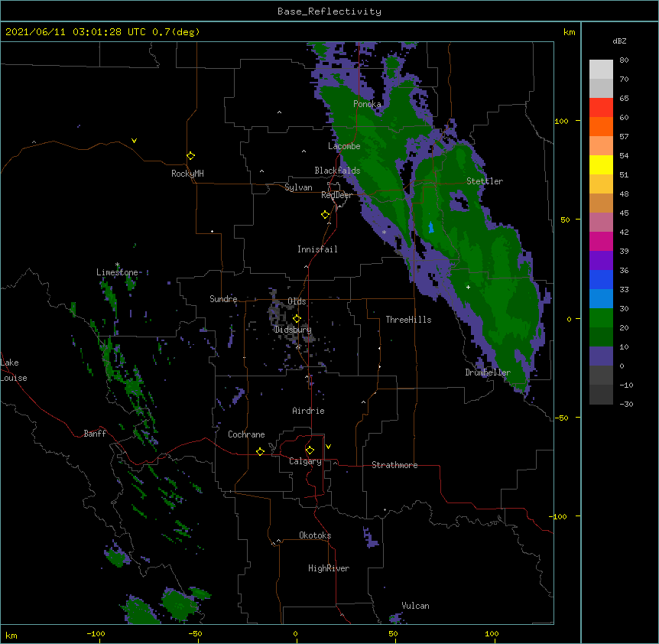Click the yellow diamond marker beside Olds
659x644 pixels.
(x=297, y=319)
